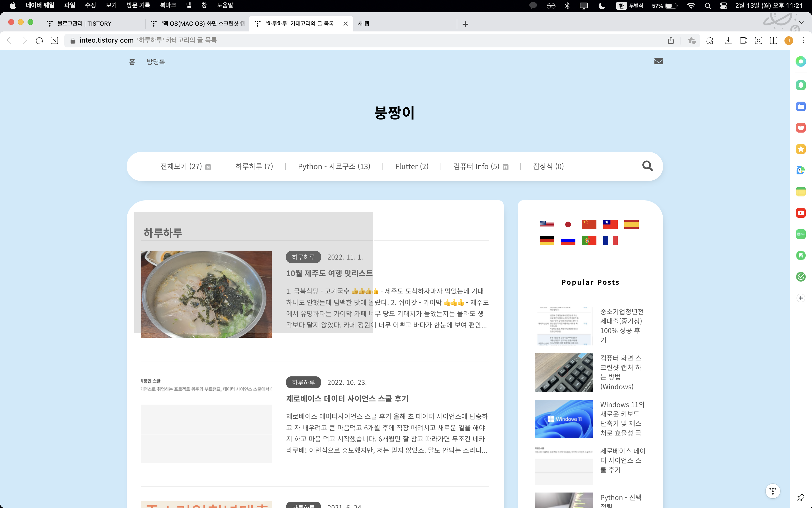The width and height of the screenshot is (812, 508).
Task: Open a new tab with the plus button
Action: tap(465, 24)
